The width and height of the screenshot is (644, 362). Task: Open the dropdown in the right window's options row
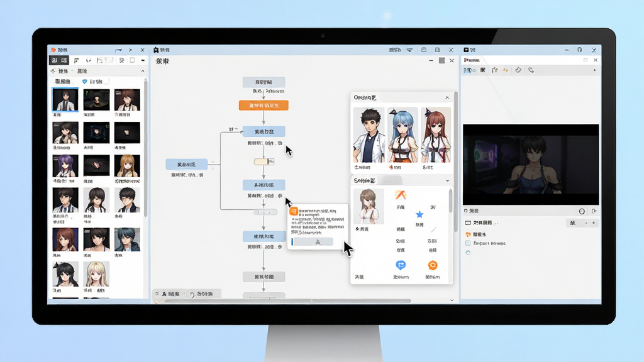click(x=582, y=223)
